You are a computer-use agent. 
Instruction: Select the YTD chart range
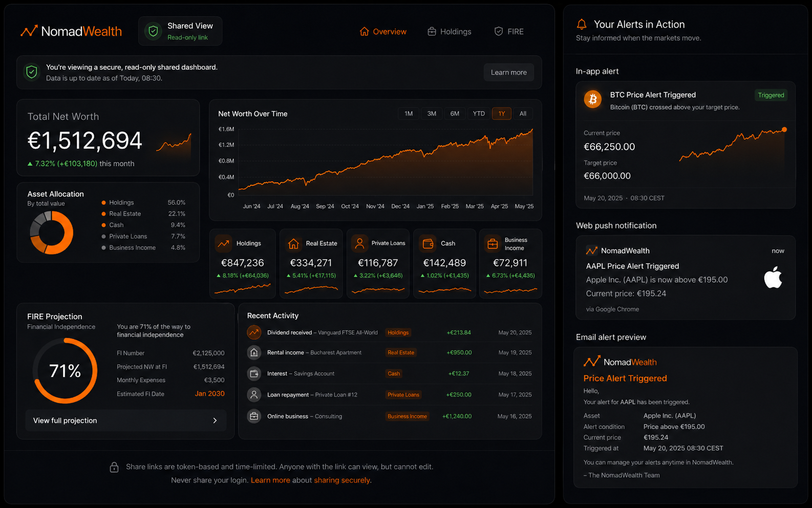pyautogui.click(x=479, y=114)
